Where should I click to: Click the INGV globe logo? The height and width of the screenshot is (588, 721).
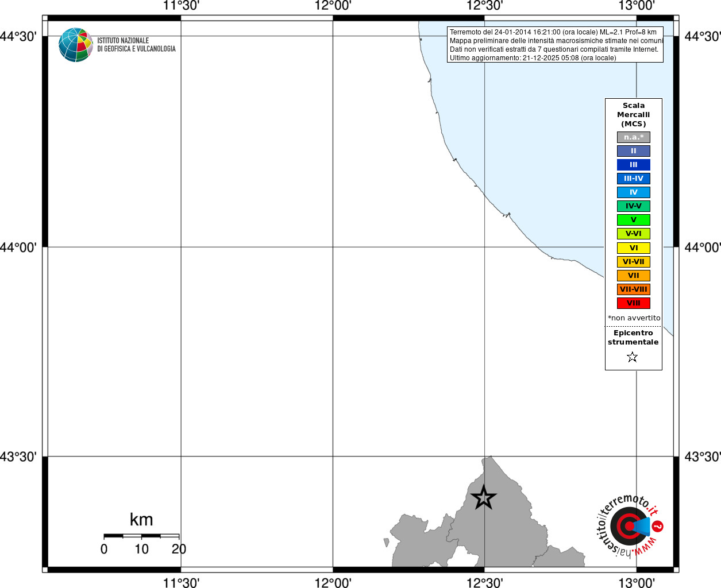point(76,45)
